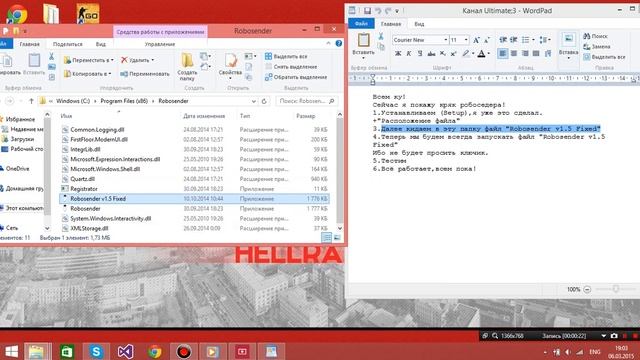
Task: Open the CS:GO desktop shortcut
Action: tap(88, 13)
